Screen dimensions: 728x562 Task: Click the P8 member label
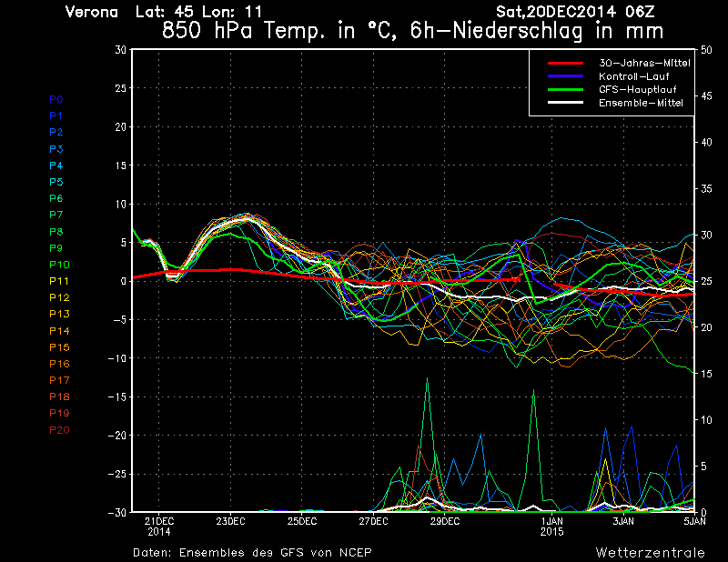coord(56,232)
